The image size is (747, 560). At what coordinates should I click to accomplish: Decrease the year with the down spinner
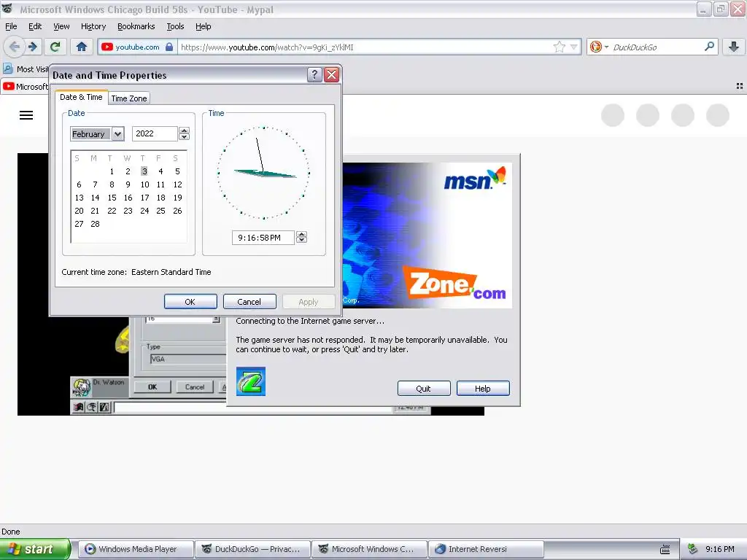pyautogui.click(x=185, y=137)
